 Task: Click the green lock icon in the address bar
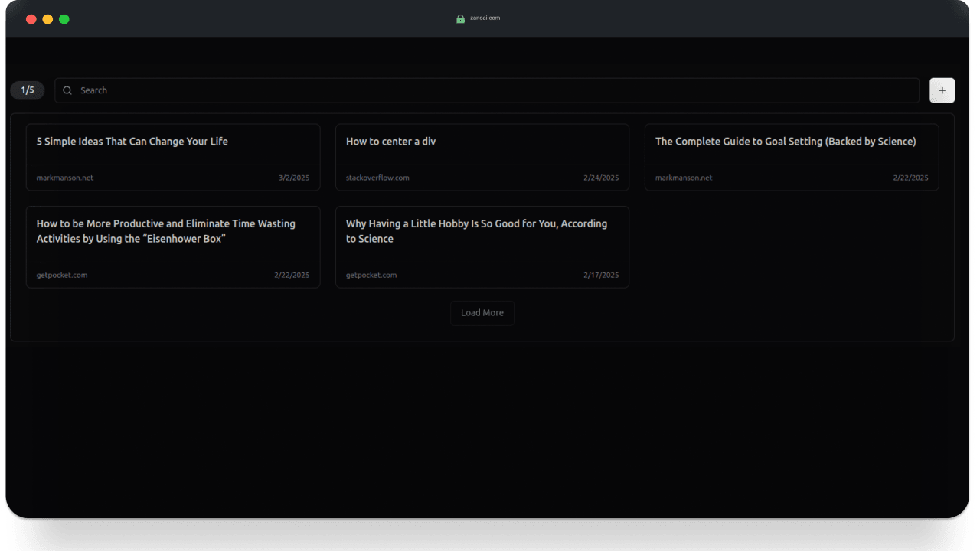point(460,18)
